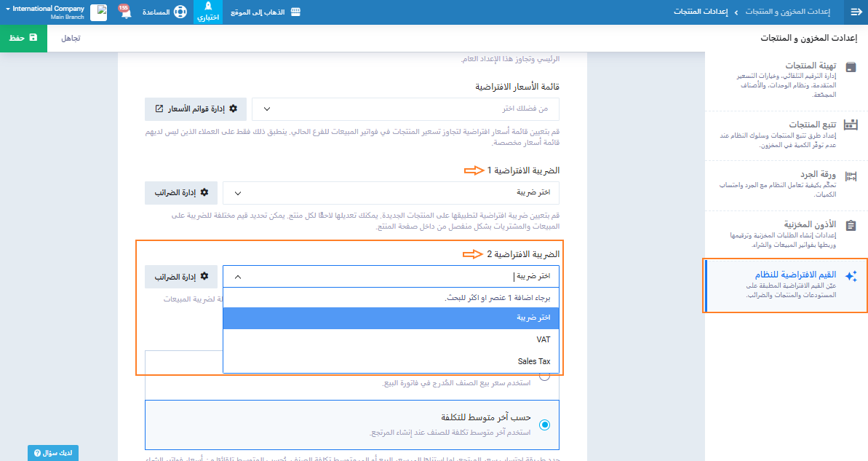Open International Company account dropdown
Screen dimensions: 868x461
click(x=44, y=12)
